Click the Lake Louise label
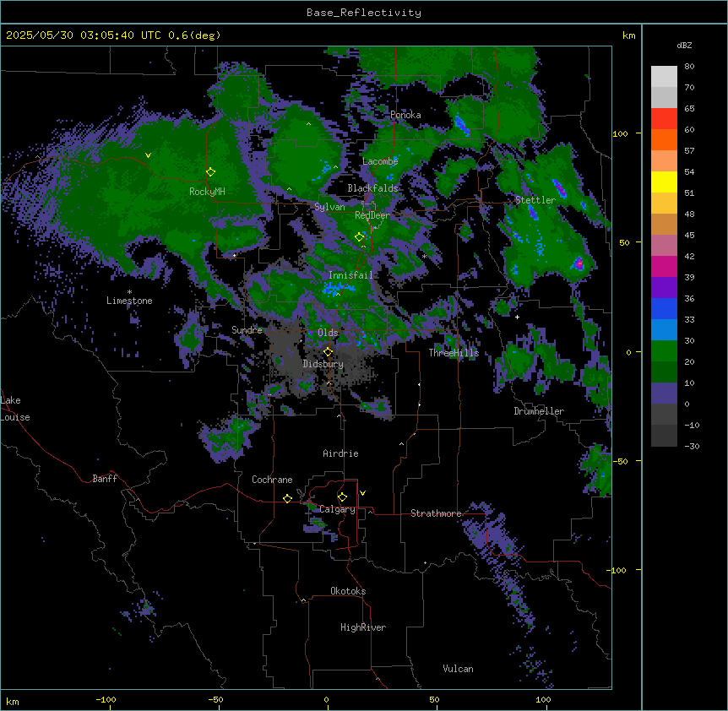The width and height of the screenshot is (728, 711). coord(15,409)
